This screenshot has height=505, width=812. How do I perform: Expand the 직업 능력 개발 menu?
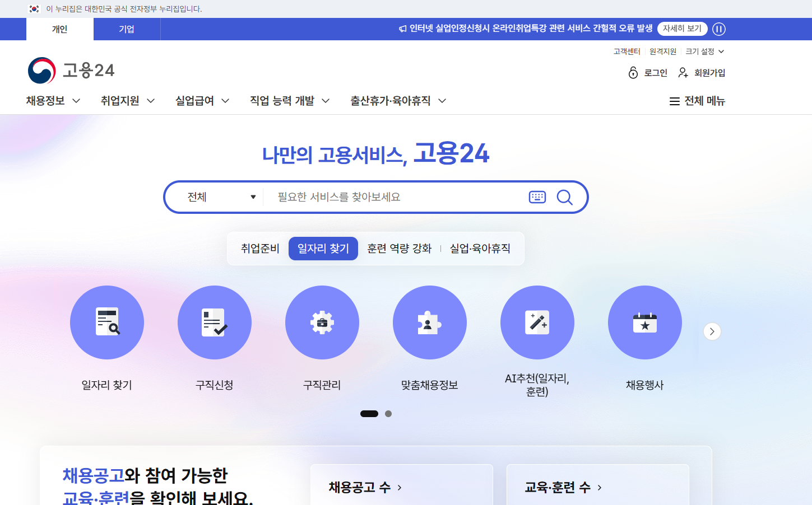point(290,101)
